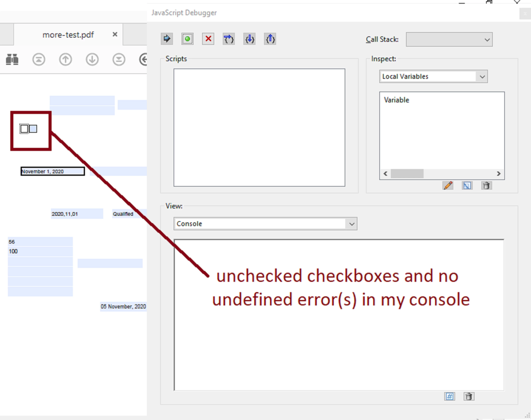
Task: Open the Call Stack dropdown
Action: coord(449,39)
